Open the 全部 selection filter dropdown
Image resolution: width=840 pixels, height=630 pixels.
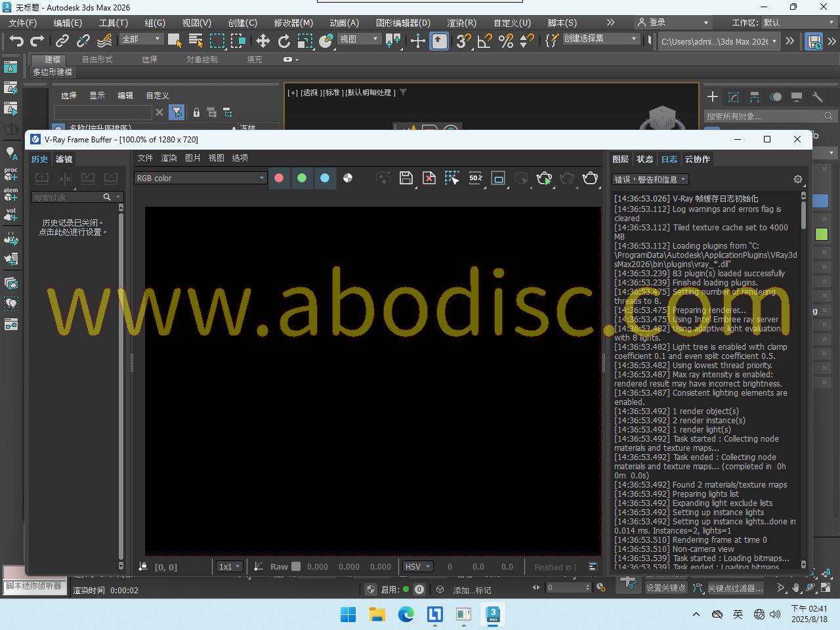(141, 39)
